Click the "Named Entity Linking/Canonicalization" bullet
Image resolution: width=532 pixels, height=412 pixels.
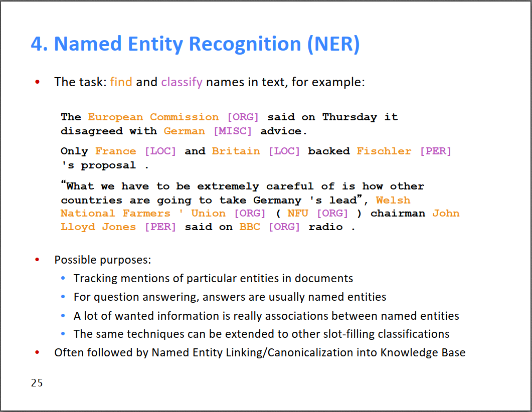(x=260, y=353)
